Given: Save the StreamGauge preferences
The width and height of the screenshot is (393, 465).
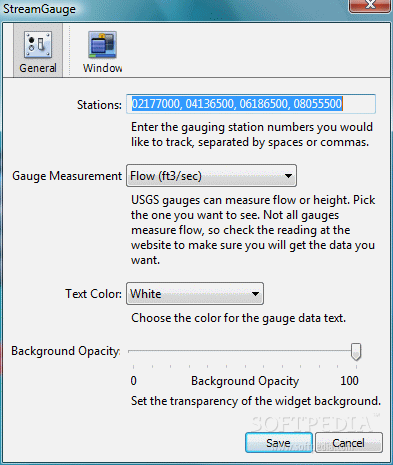Looking at the screenshot, I should click(x=278, y=443).
